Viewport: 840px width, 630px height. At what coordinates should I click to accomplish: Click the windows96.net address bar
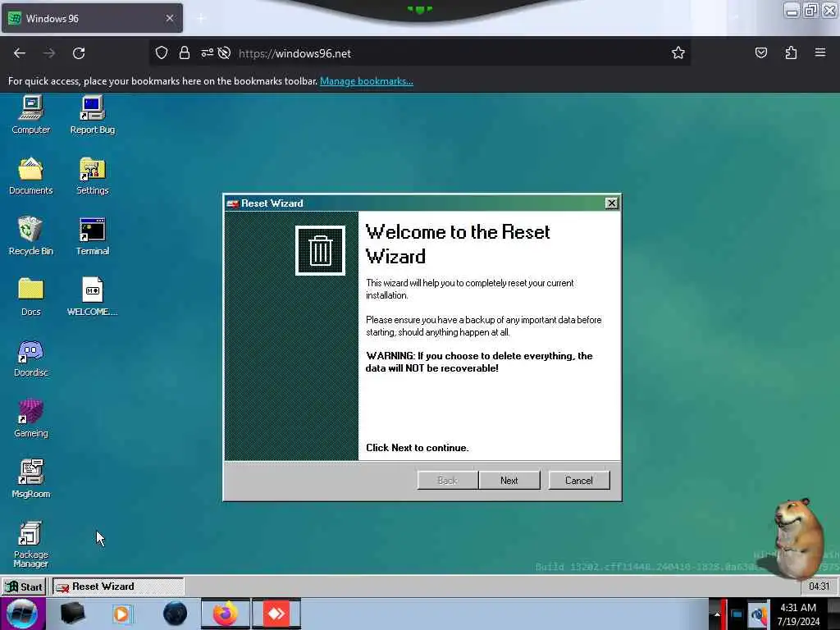click(419, 53)
